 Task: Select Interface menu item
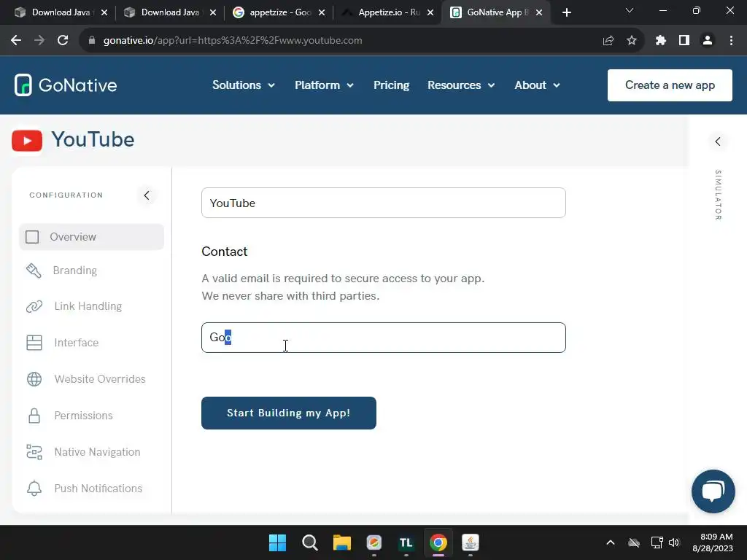[x=76, y=343]
